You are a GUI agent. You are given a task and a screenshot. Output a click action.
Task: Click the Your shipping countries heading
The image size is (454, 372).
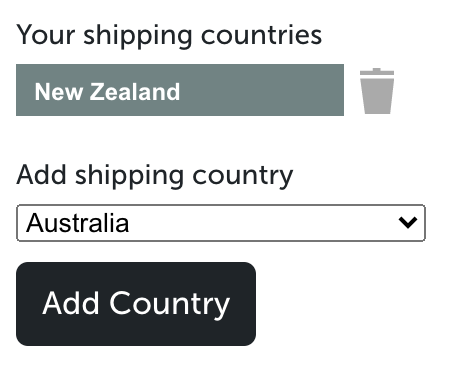(x=169, y=35)
